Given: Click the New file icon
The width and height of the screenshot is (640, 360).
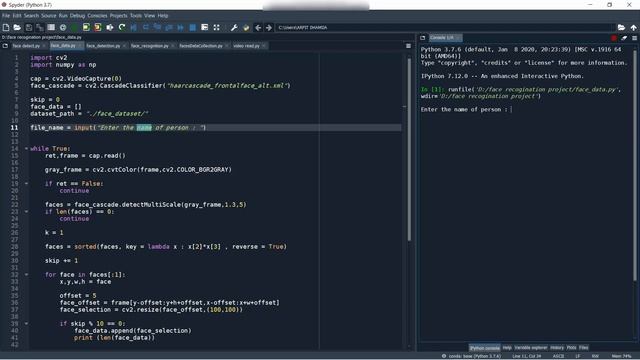Looking at the screenshot, I should (6, 27).
